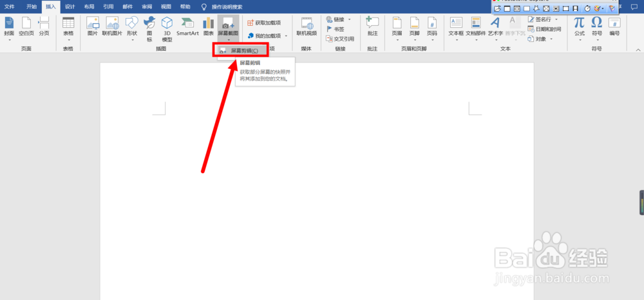Screen dimensions: 644x300
Task: Switch to the 邮件 mailings tab
Action: [128, 7]
